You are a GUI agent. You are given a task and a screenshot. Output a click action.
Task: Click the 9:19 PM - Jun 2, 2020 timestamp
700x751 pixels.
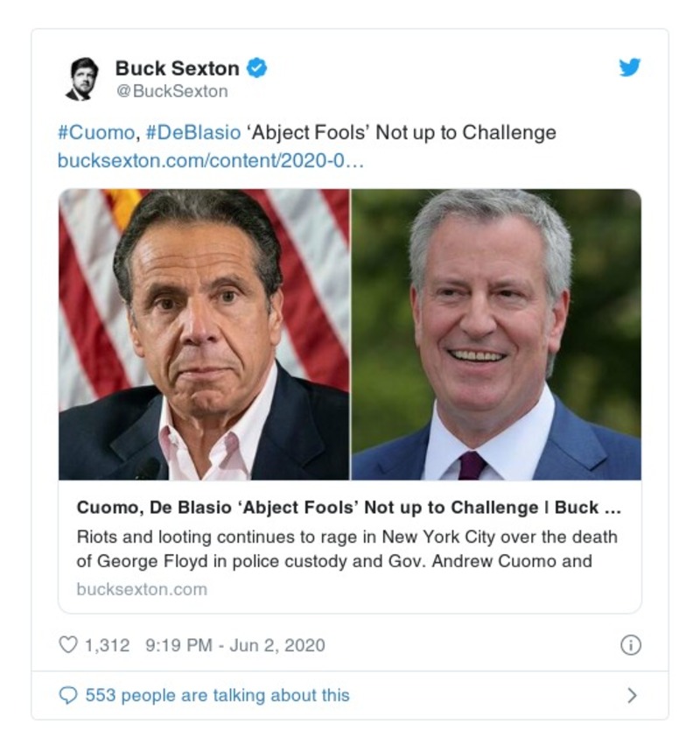[x=235, y=645]
